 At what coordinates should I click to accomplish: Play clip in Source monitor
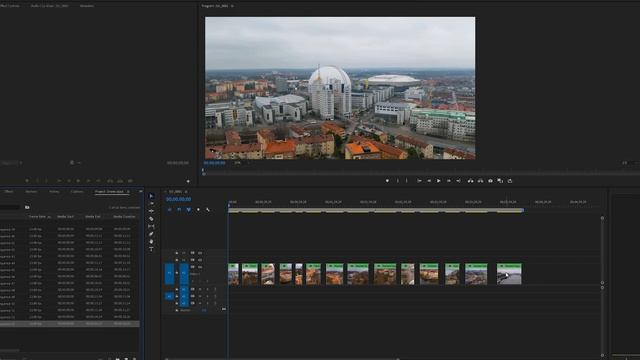[78, 181]
